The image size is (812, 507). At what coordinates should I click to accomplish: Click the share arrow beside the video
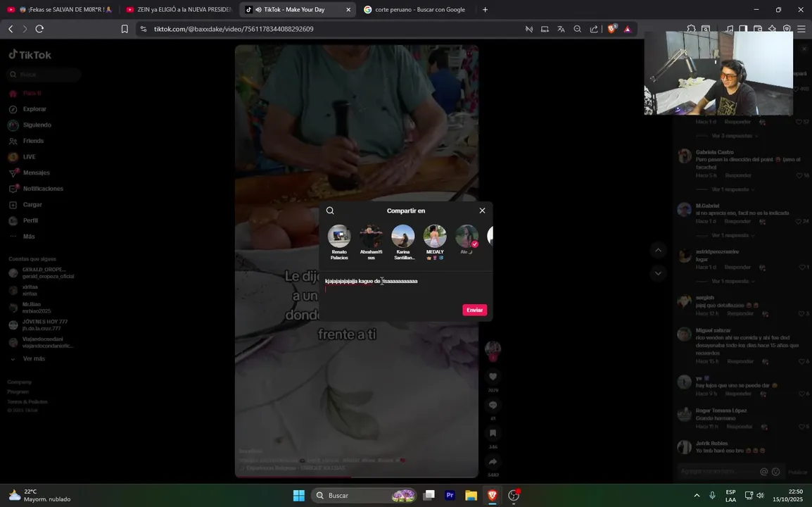click(493, 461)
